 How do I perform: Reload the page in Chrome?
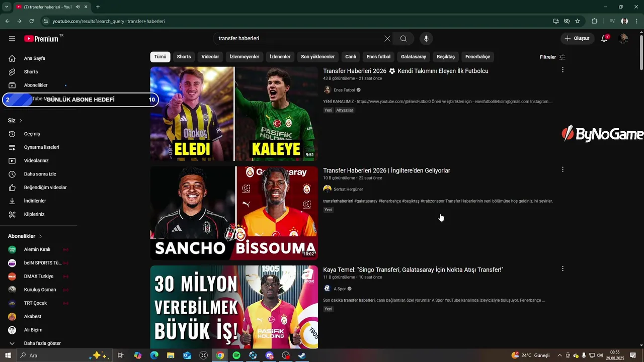pos(31,21)
